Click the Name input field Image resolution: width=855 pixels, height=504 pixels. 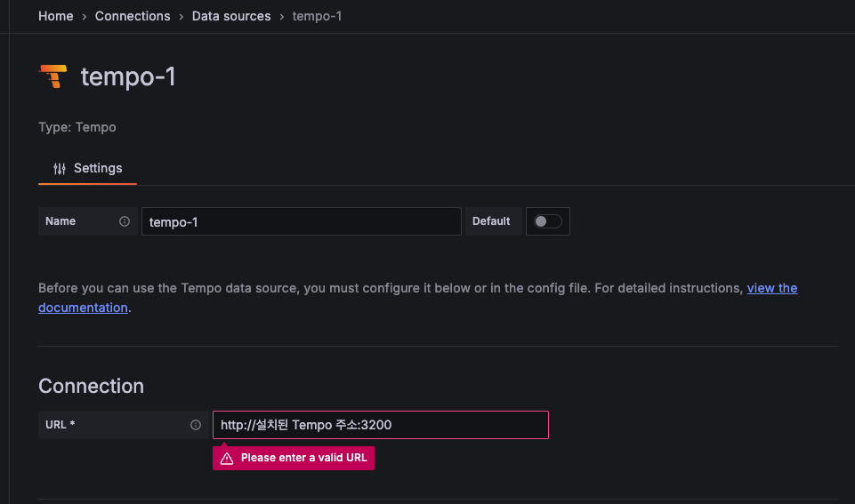pos(301,221)
